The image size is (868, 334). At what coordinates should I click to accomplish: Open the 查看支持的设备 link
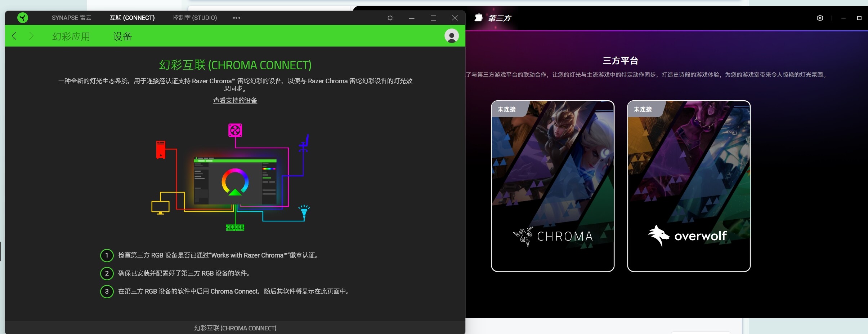point(235,100)
